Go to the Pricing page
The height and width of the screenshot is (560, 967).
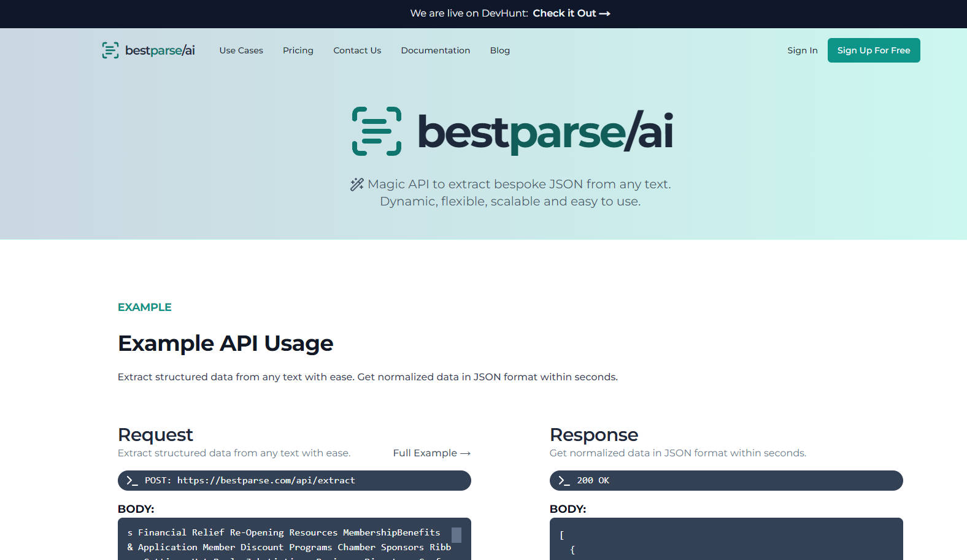tap(298, 50)
